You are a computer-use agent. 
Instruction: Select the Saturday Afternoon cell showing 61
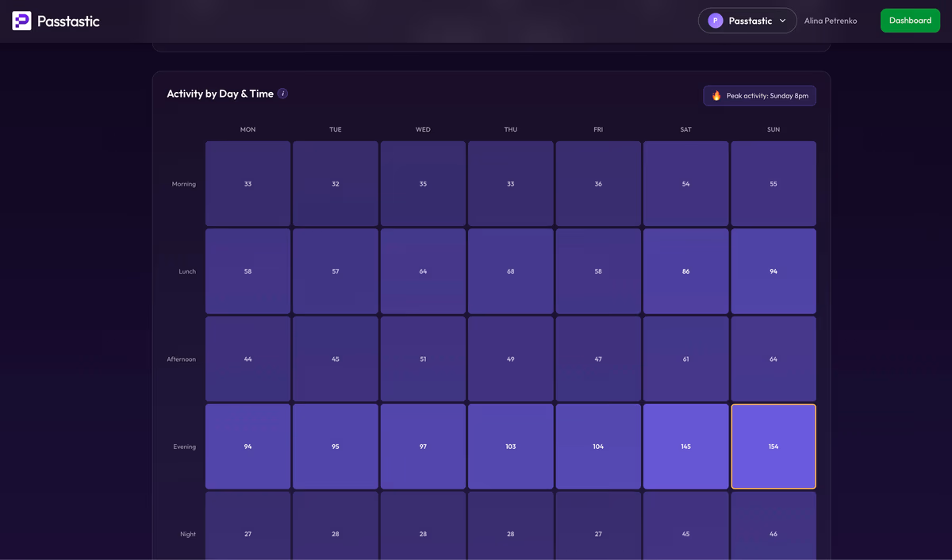pyautogui.click(x=686, y=359)
